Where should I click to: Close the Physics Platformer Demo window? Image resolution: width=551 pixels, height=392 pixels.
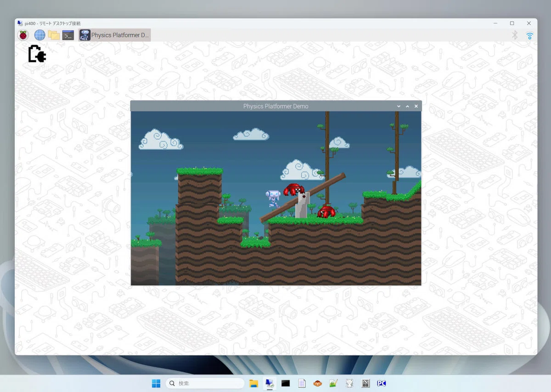416,106
